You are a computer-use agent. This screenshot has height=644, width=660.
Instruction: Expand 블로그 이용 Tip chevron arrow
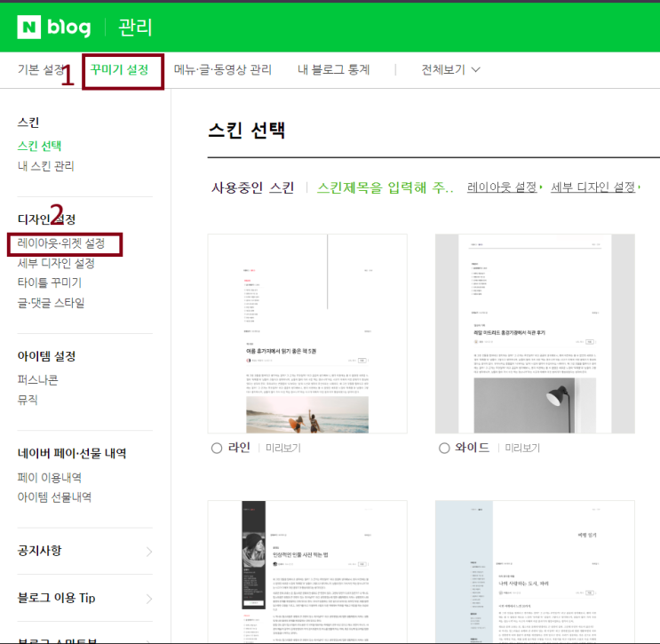click(x=149, y=599)
